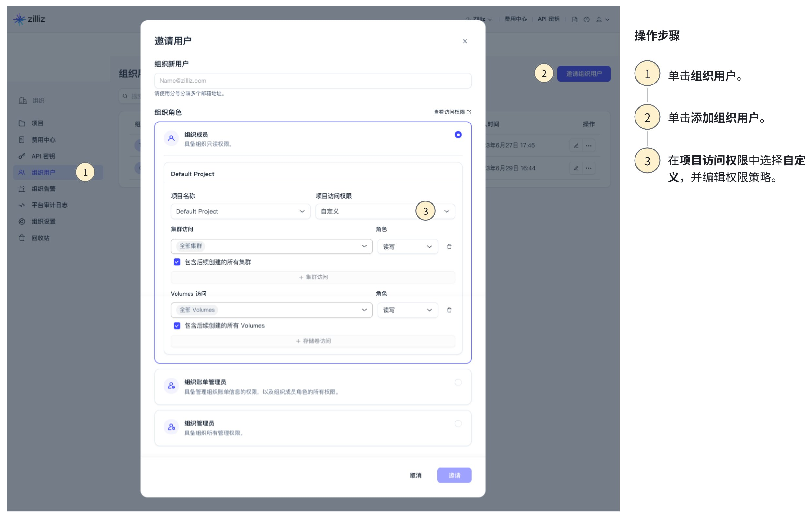
Task: Uncheck 包含后续创建的所有集群 checkbox
Action: (x=177, y=262)
